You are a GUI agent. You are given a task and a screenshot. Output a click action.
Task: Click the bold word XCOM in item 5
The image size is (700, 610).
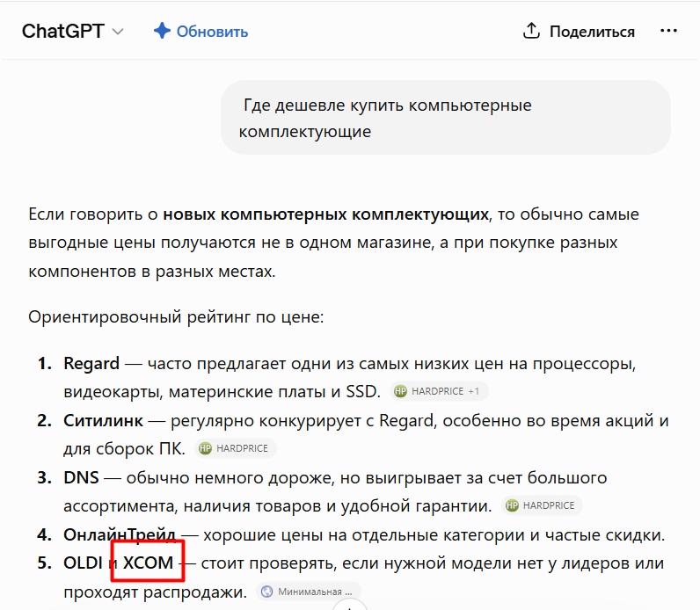point(148,563)
